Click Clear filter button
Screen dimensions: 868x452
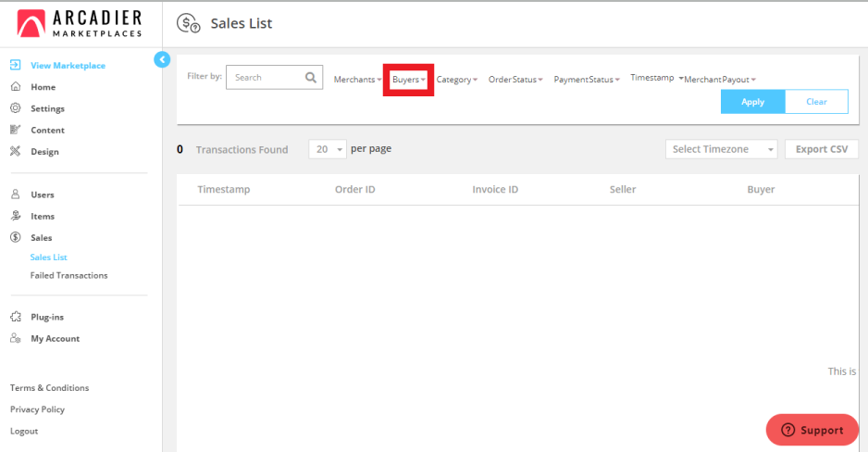click(x=816, y=102)
